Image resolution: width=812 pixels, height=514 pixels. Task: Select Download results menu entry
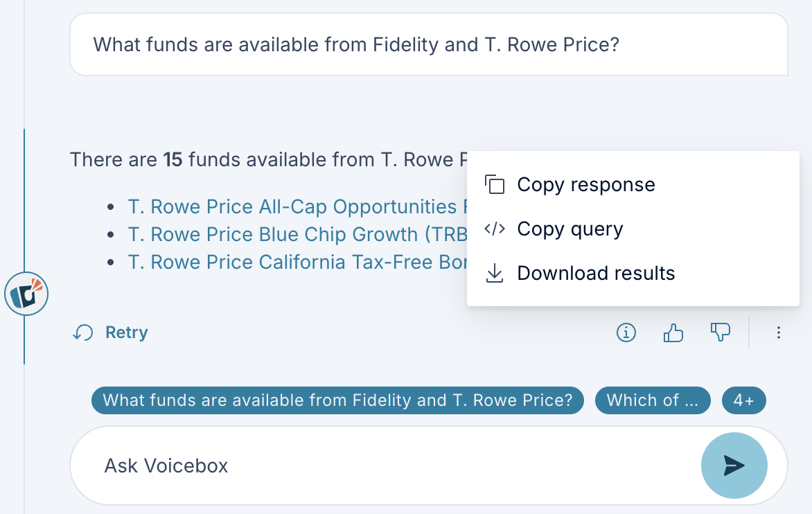(x=596, y=274)
